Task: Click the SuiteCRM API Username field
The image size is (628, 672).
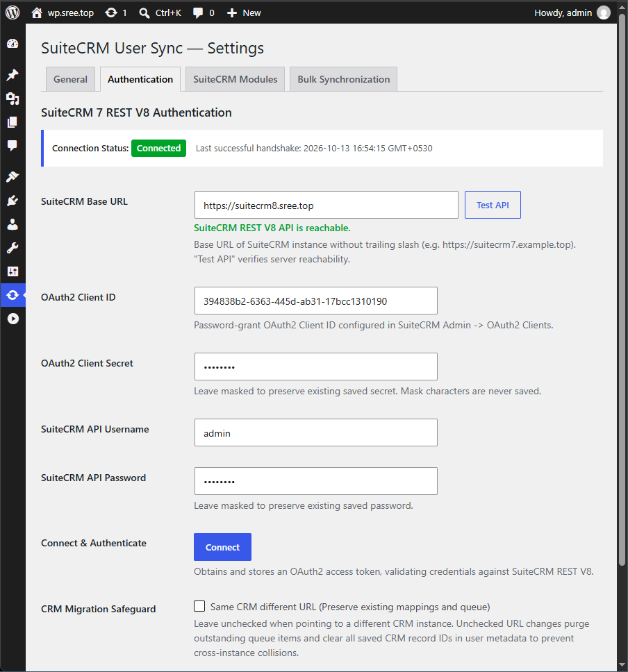Action: (315, 432)
